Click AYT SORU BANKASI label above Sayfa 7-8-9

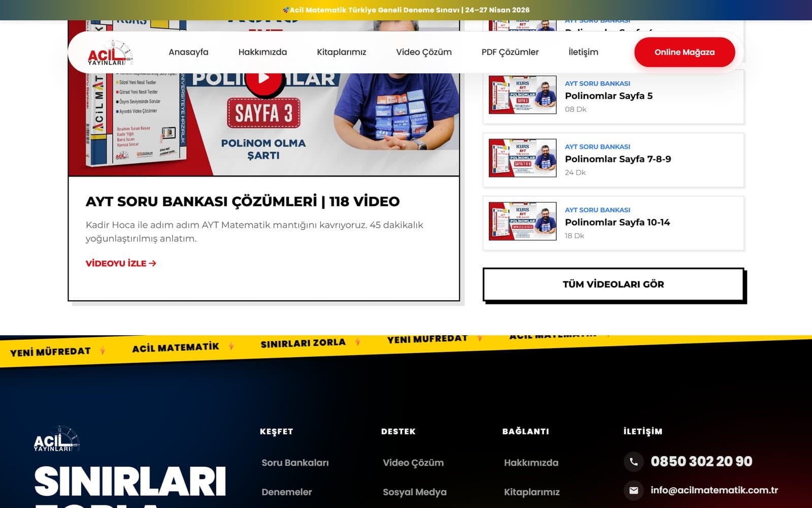pyautogui.click(x=597, y=147)
